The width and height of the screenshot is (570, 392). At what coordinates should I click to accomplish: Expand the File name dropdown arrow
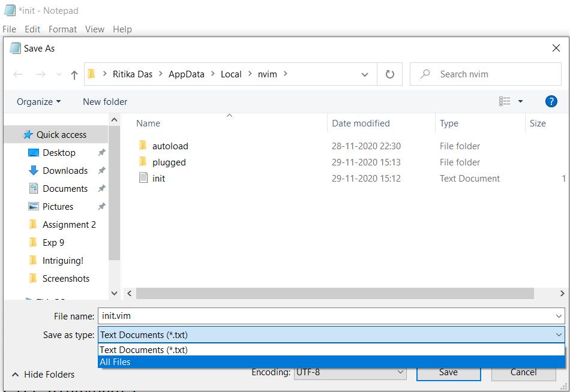(559, 316)
